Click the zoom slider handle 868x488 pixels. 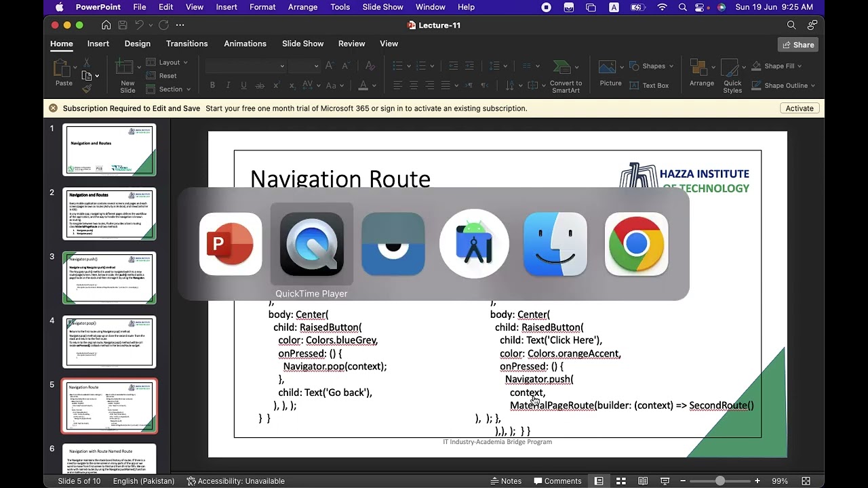coord(719,481)
